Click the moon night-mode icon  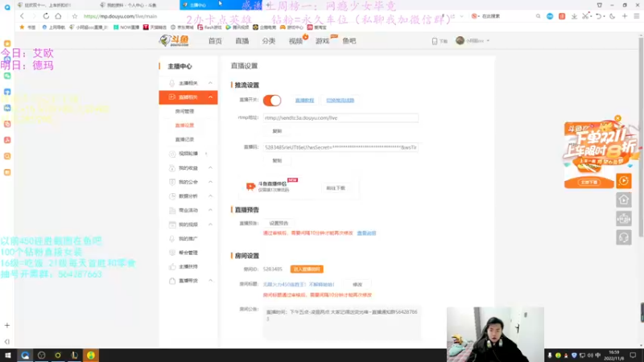613,16
